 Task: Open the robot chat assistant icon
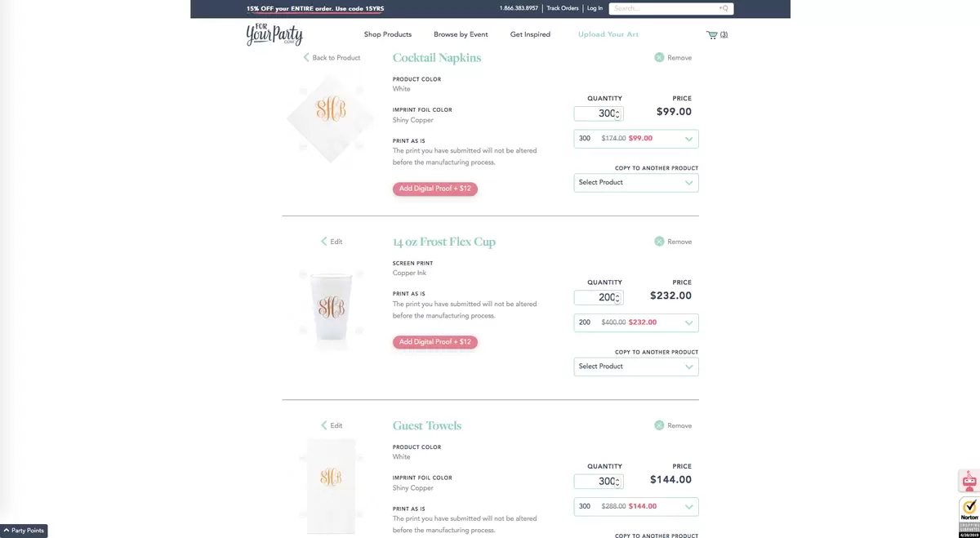(969, 481)
